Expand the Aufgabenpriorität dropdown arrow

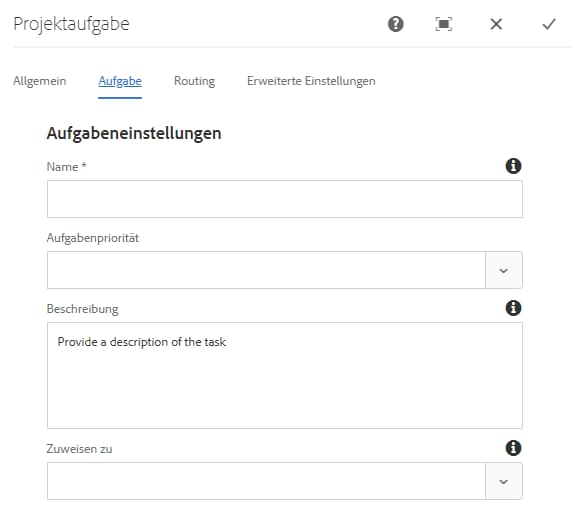[504, 270]
